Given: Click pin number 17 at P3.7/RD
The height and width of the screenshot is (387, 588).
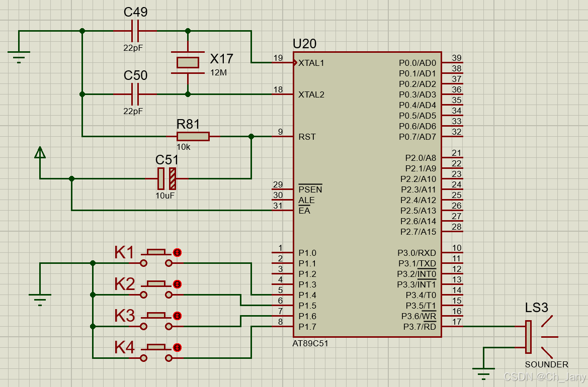Looking at the screenshot, I should [x=456, y=322].
